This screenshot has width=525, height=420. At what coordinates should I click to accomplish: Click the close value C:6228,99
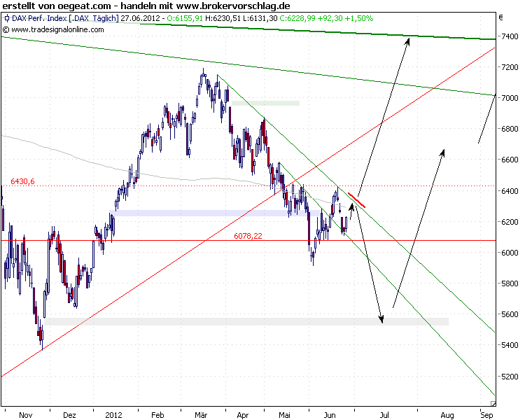click(297, 18)
